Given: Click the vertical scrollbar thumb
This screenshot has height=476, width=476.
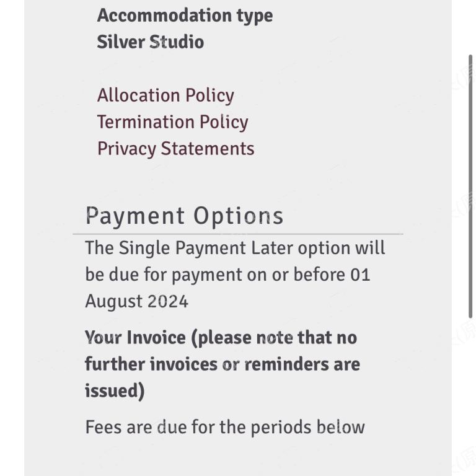Looking at the screenshot, I should tap(470, 187).
